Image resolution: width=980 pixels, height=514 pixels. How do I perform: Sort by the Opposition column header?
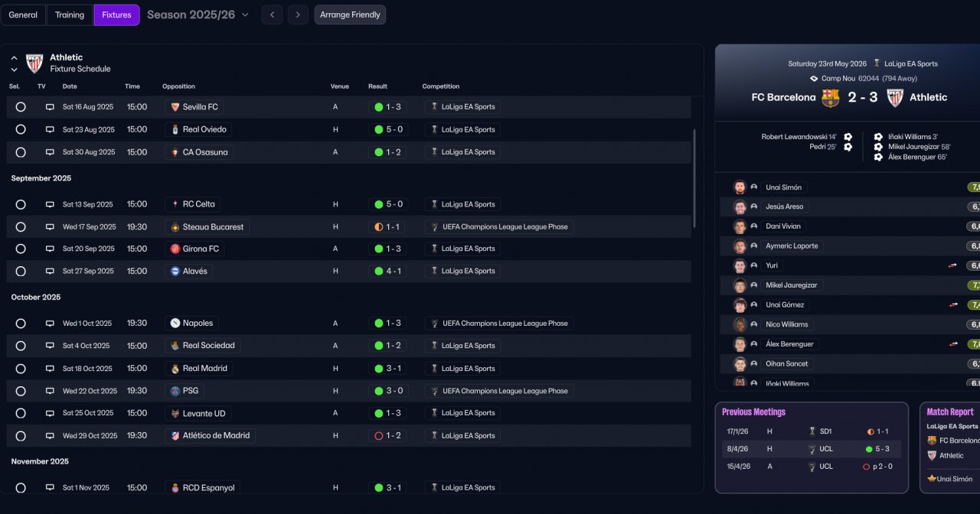tap(178, 86)
